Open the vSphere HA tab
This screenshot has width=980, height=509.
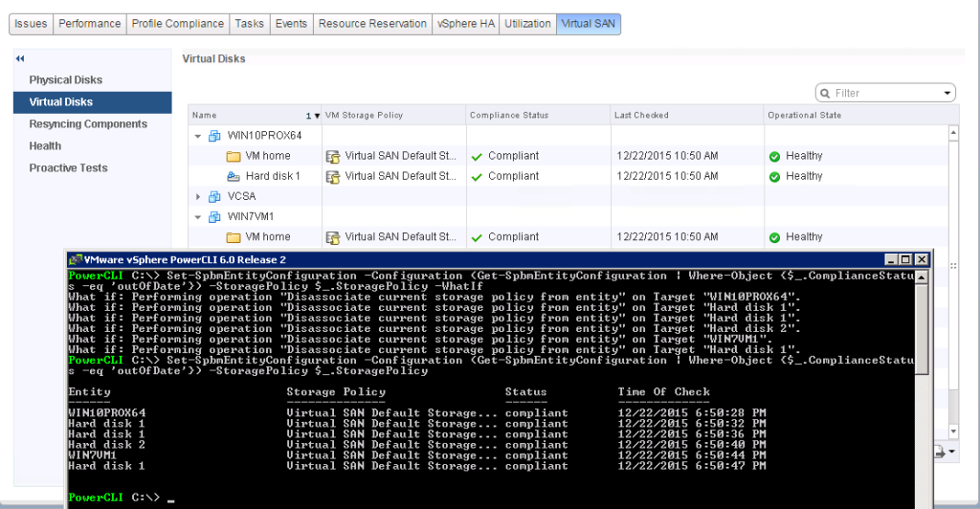pos(465,24)
